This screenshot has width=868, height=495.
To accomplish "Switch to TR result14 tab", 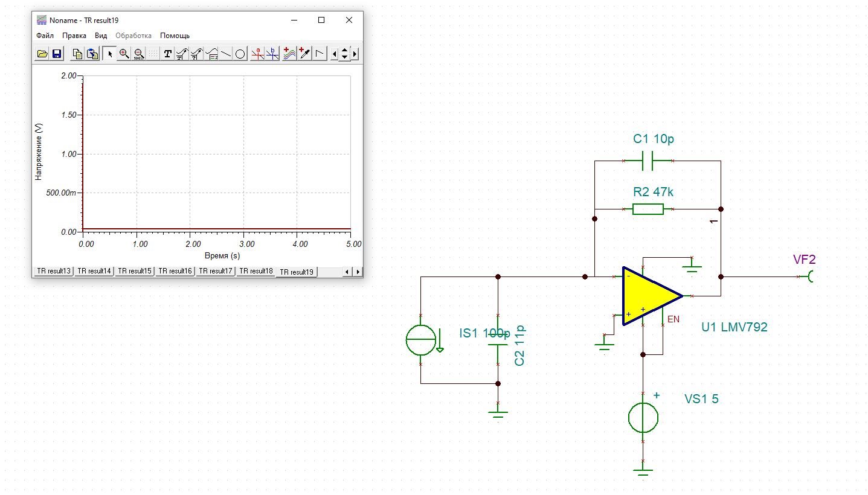I will pos(94,271).
